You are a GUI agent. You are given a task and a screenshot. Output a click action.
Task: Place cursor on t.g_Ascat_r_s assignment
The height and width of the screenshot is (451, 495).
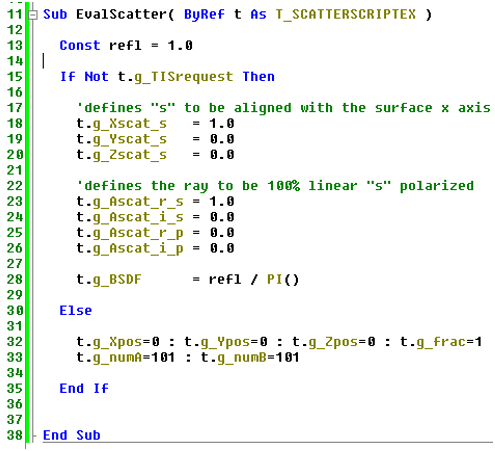155,202
